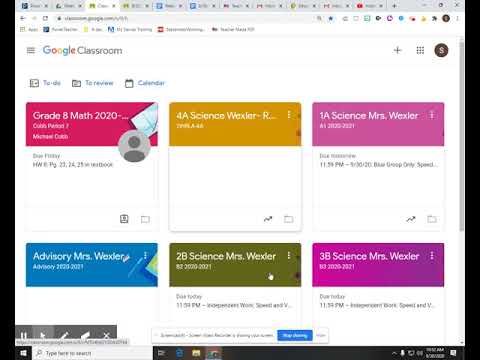Open the Chrome three-dot menu
Viewport: 480px width, 360px height.
click(x=457, y=18)
